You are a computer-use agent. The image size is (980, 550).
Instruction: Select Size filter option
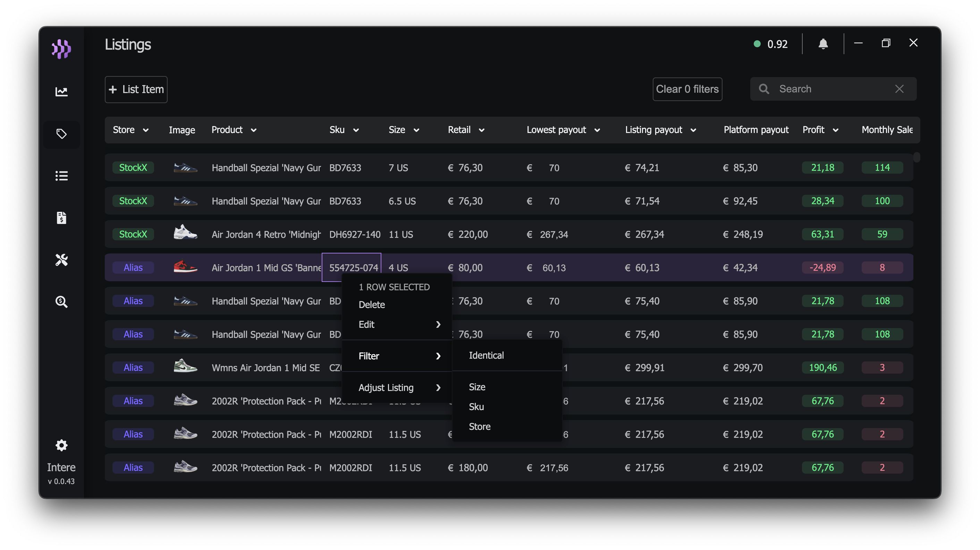pyautogui.click(x=507, y=387)
